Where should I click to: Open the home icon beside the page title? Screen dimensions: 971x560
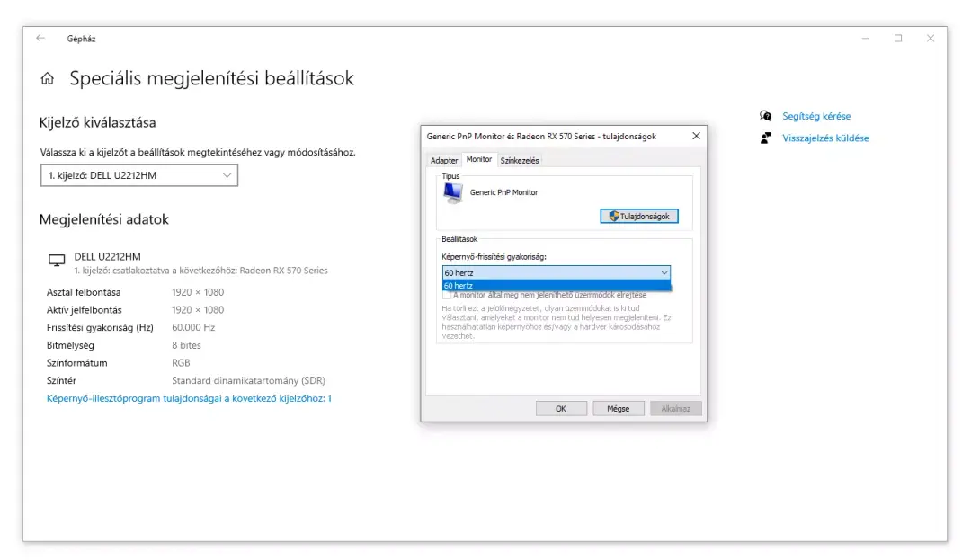pos(47,78)
